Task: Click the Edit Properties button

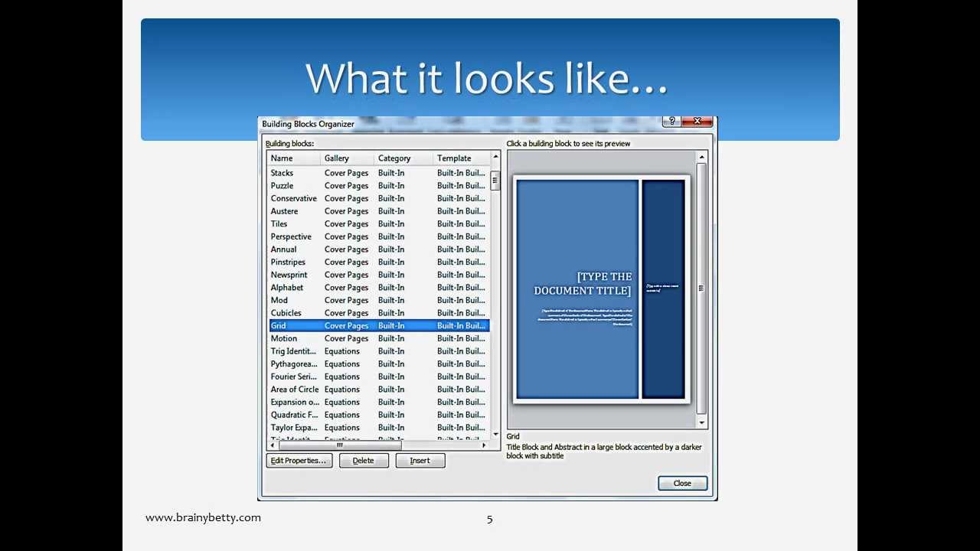Action: (299, 461)
